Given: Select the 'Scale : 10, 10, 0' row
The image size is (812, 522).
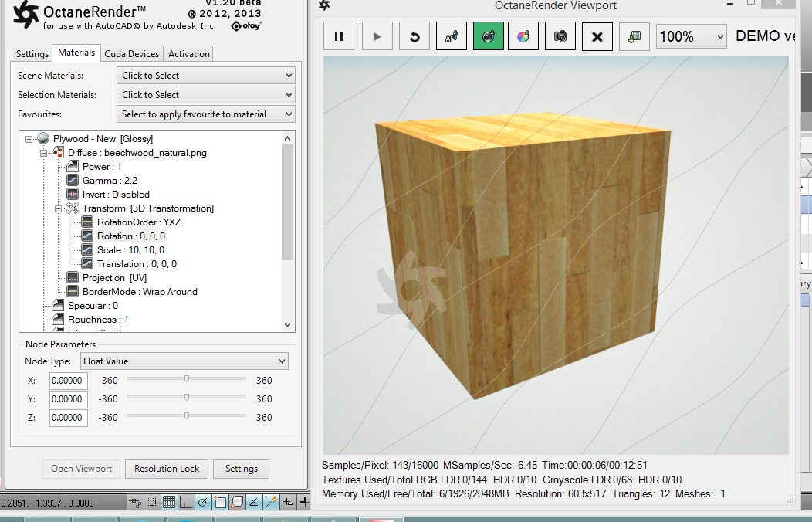Looking at the screenshot, I should coord(130,250).
